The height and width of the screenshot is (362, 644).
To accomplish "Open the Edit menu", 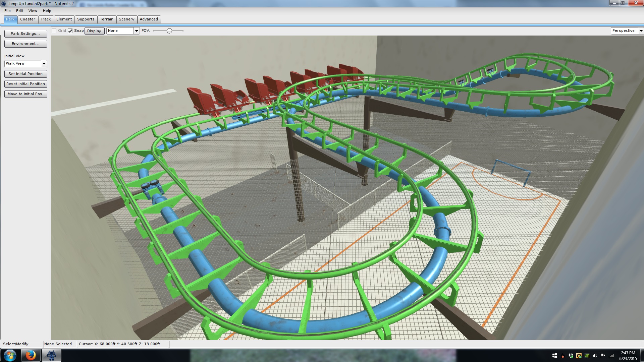I will pos(19,11).
